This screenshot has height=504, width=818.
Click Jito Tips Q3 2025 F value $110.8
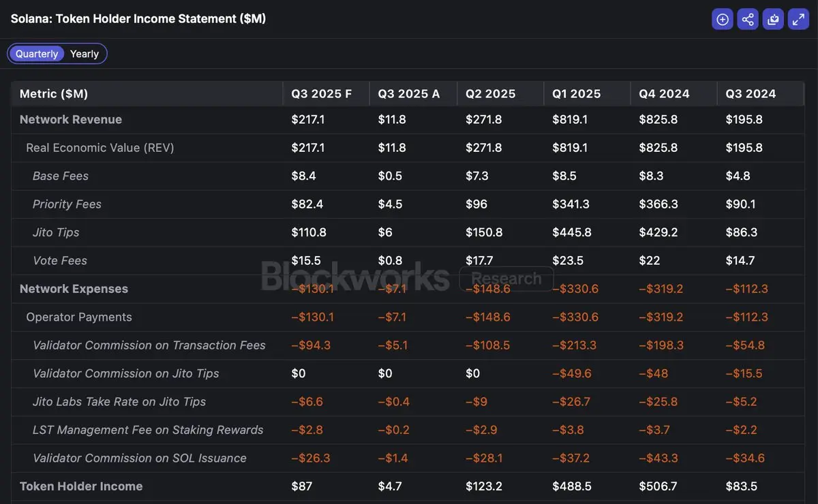tap(309, 232)
